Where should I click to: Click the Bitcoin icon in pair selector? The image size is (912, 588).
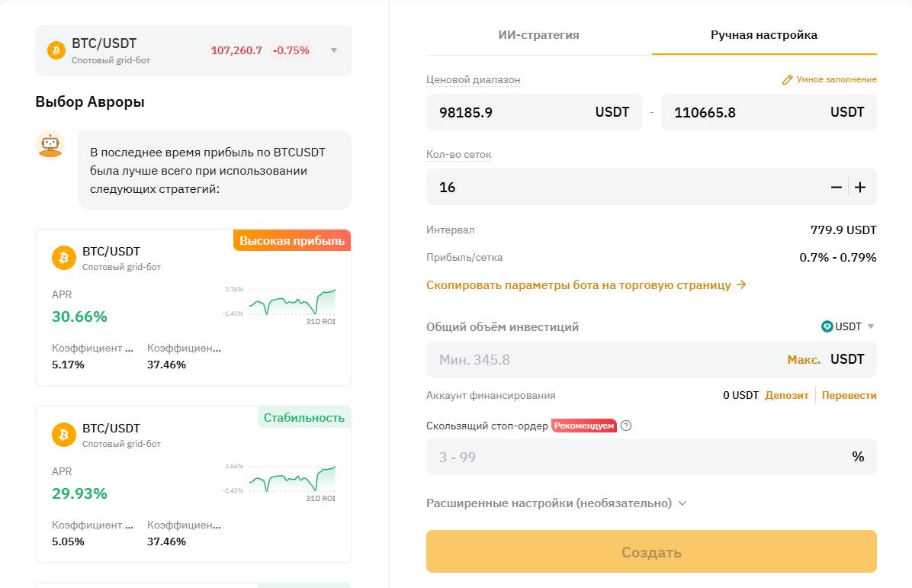pyautogui.click(x=56, y=50)
